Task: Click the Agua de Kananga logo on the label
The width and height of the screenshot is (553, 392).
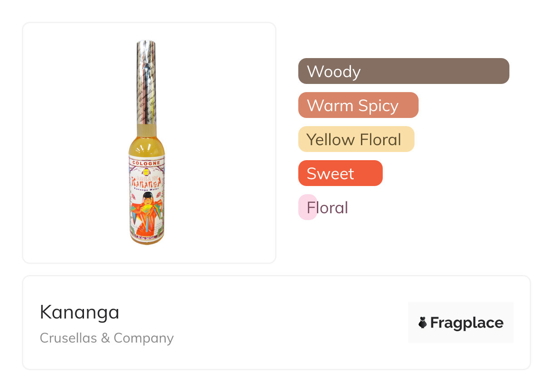Action: 146,182
